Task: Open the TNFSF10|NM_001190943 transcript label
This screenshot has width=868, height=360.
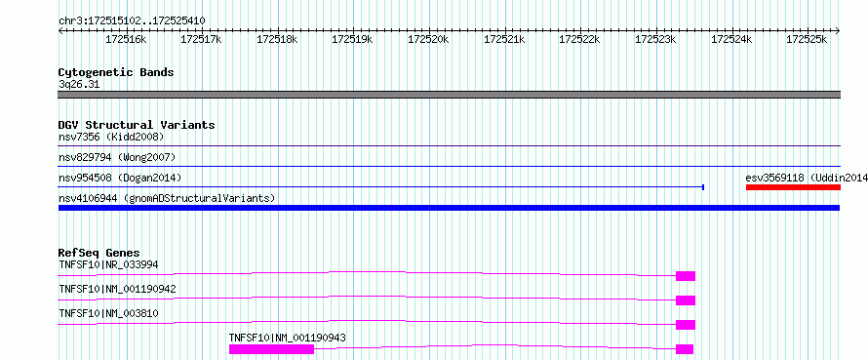Action: (x=288, y=338)
